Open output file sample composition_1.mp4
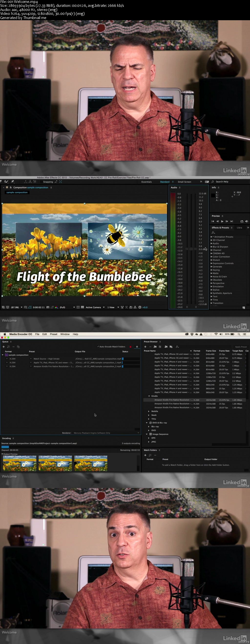The width and height of the screenshot is (250, 644). coord(98,363)
